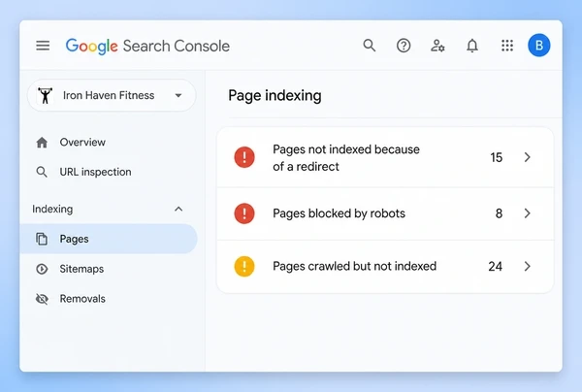Click the Pages document icon
The width and height of the screenshot is (582, 392).
[42, 239]
